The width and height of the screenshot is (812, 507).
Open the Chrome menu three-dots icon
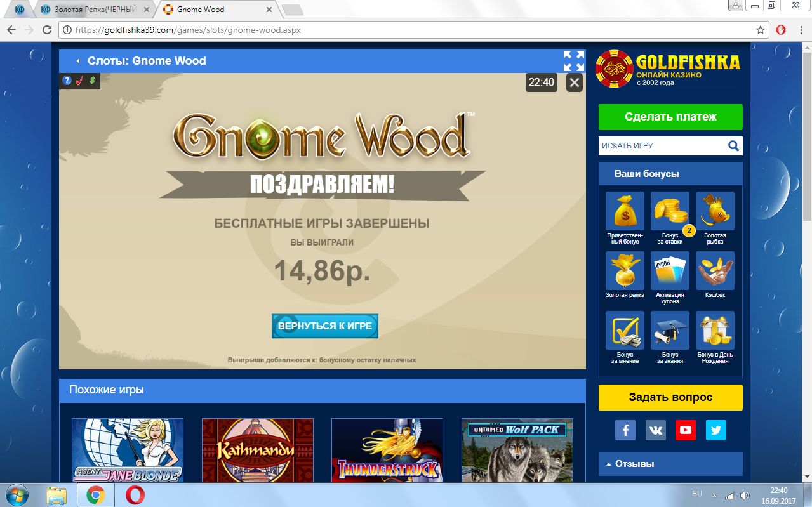pyautogui.click(x=801, y=30)
